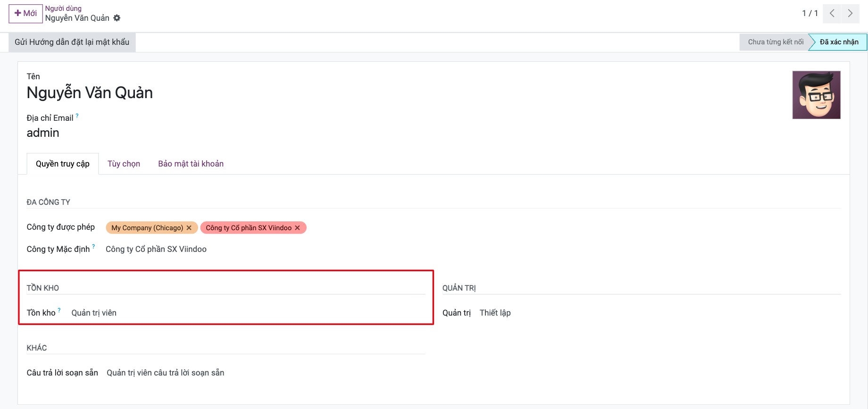Open the Người dùng breadcrumb link
Screen dimensions: 868x409
pyautogui.click(x=63, y=8)
